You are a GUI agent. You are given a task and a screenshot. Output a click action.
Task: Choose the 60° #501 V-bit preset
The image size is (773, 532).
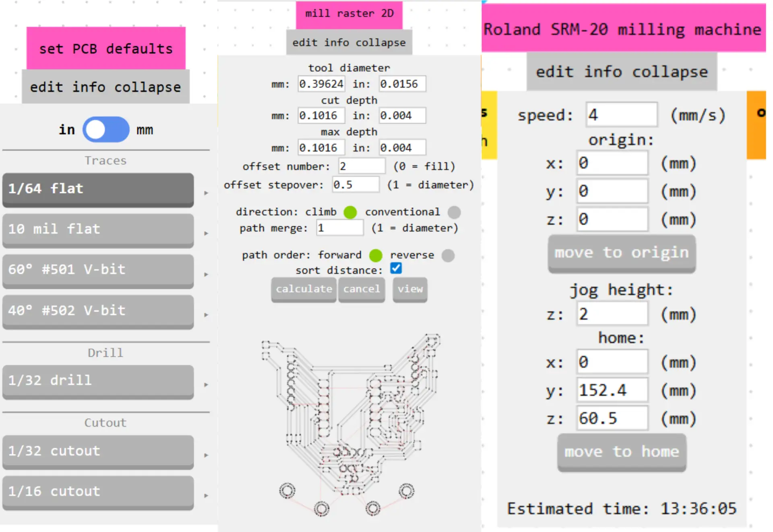coord(98,270)
